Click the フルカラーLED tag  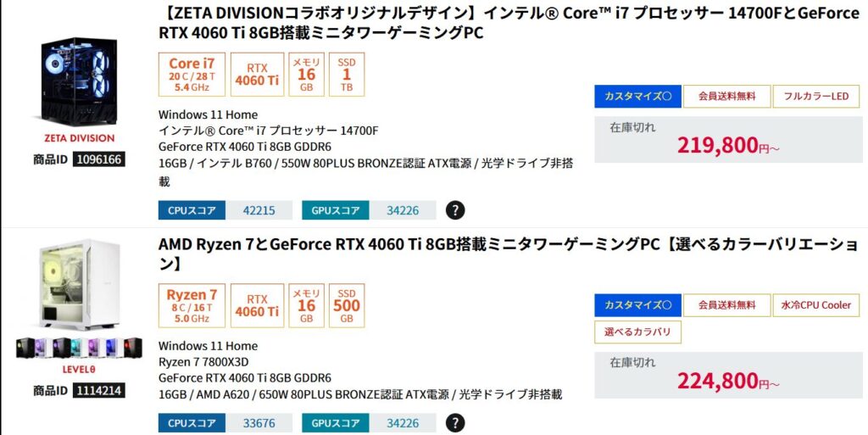[x=815, y=97]
